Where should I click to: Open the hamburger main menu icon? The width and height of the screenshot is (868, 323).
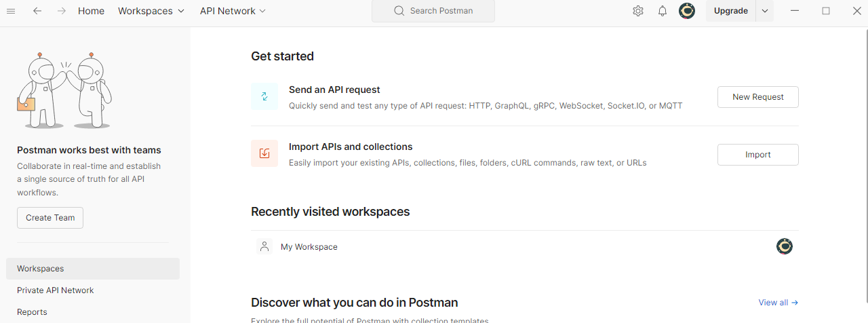pos(11,11)
